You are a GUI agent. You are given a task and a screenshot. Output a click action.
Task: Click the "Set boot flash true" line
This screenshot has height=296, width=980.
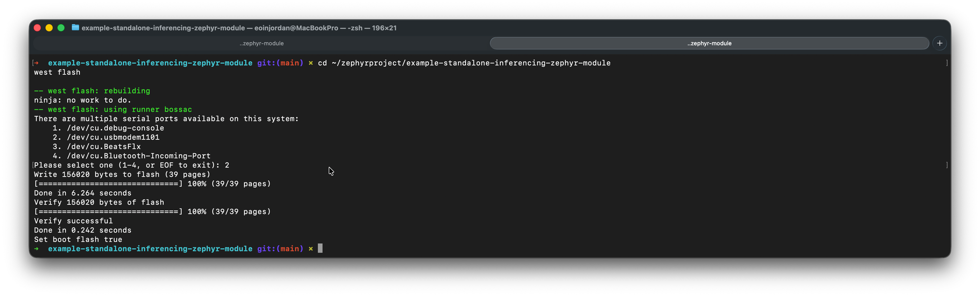78,240
